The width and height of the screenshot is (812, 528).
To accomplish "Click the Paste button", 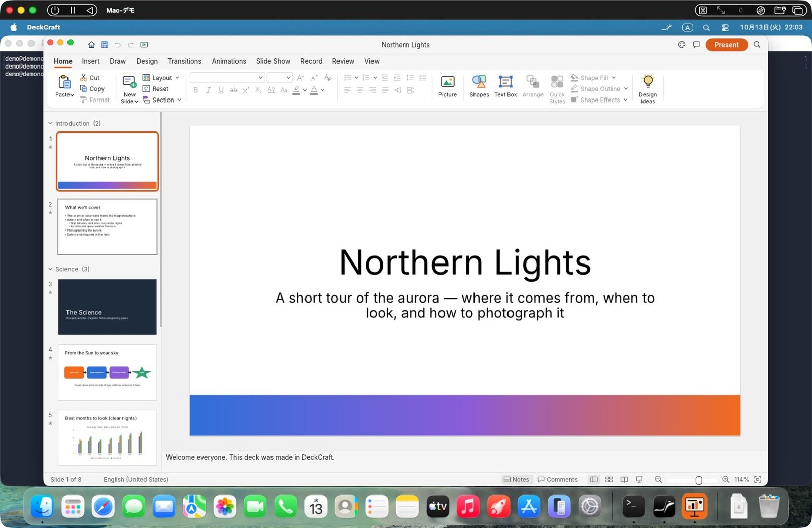I will (64, 86).
